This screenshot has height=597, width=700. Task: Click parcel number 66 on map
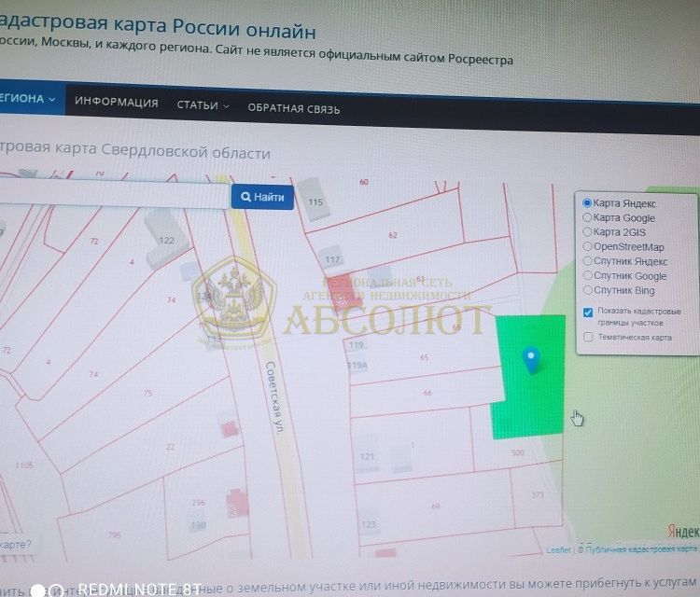[x=427, y=393]
